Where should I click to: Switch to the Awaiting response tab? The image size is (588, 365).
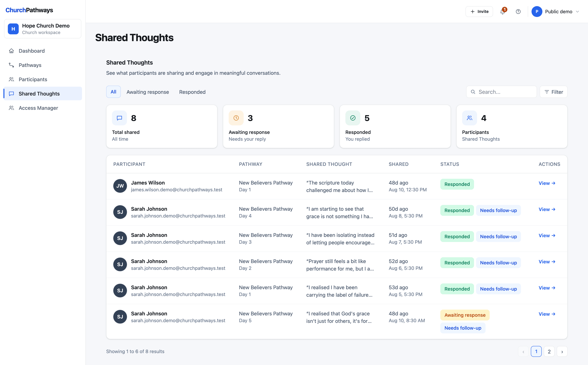[148, 92]
